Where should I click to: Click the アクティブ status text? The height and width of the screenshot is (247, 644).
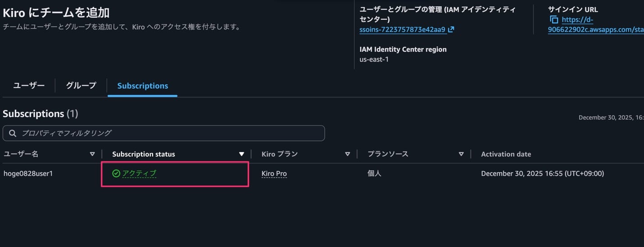coord(139,173)
